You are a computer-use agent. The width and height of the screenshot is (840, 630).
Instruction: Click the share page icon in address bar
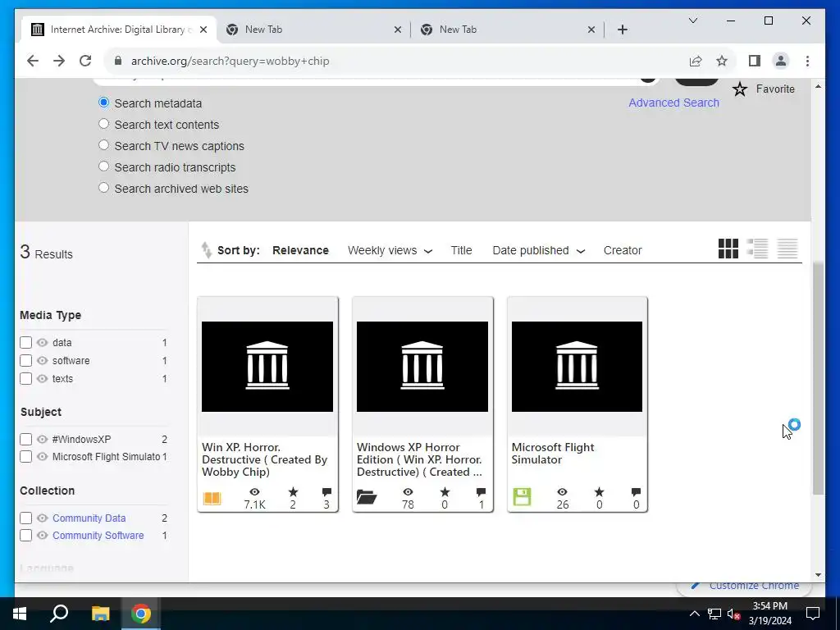click(696, 61)
